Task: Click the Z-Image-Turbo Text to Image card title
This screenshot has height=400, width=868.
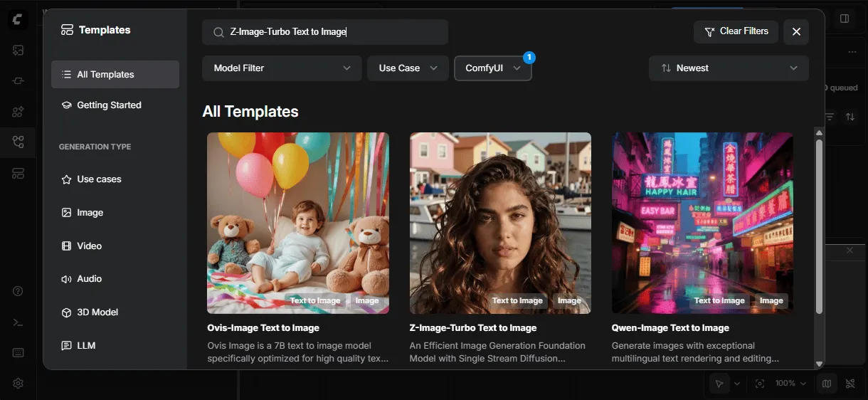Action: pos(473,328)
